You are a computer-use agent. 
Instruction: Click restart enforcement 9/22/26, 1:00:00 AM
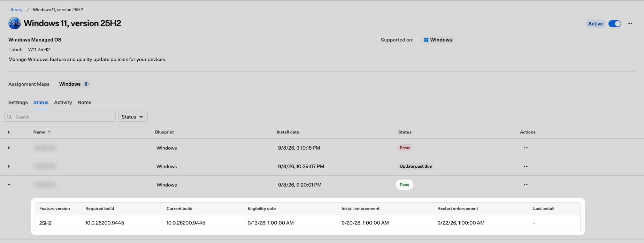pos(461,223)
